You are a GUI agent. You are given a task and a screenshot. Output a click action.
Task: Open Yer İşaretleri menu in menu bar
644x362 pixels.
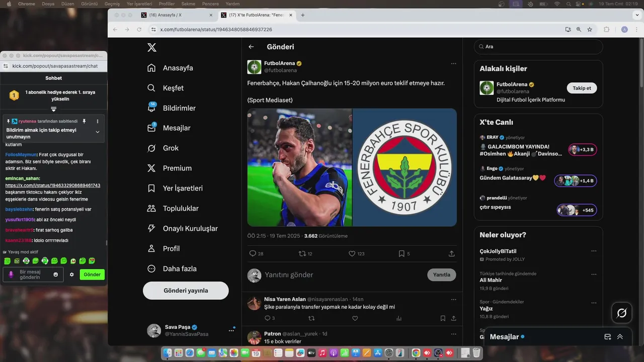(x=139, y=4)
